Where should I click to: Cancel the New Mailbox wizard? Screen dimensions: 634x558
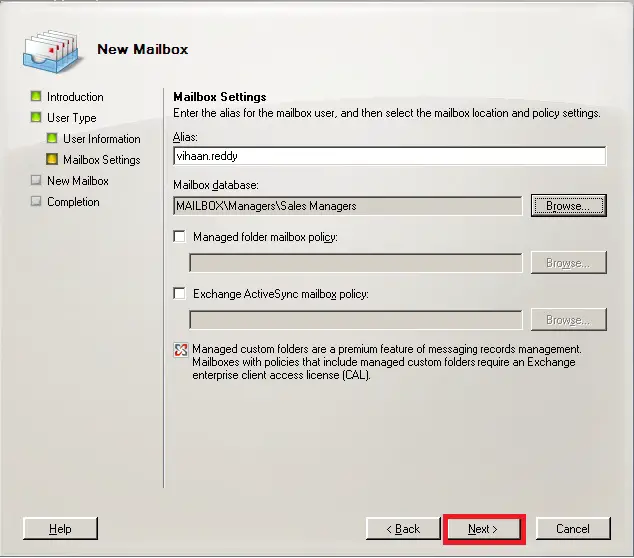573,528
